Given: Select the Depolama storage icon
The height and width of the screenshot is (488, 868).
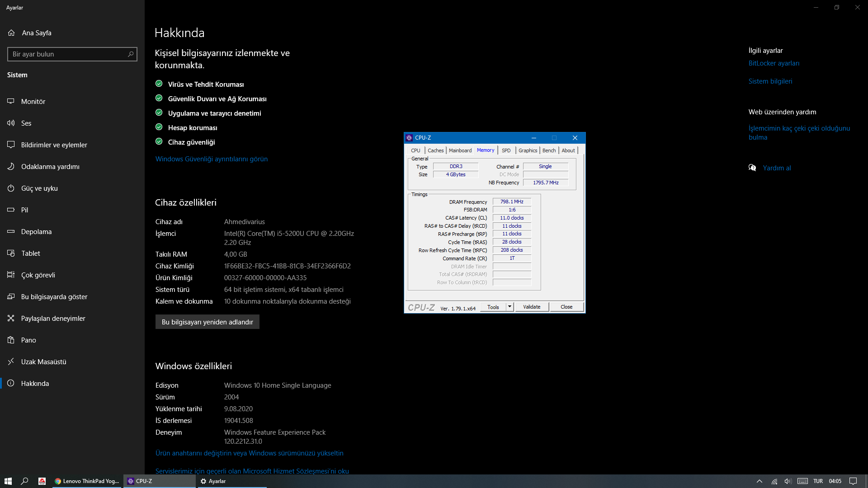Looking at the screenshot, I should coord(11,232).
